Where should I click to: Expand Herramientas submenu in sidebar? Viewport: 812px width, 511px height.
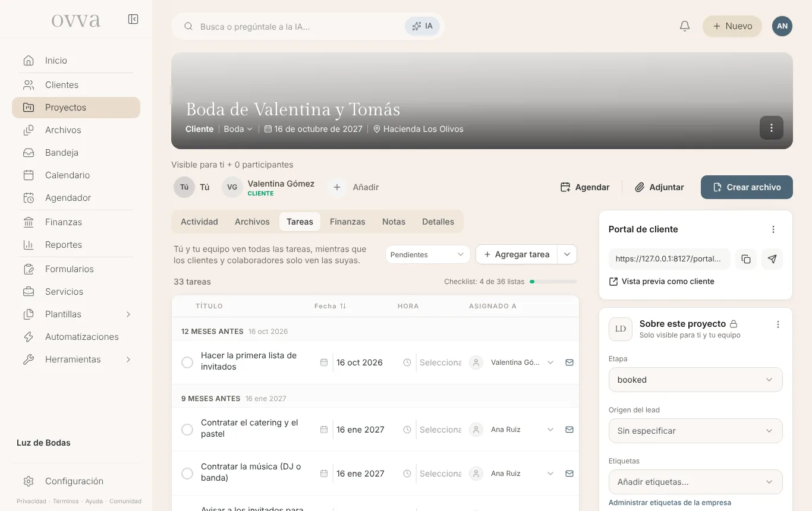click(128, 359)
